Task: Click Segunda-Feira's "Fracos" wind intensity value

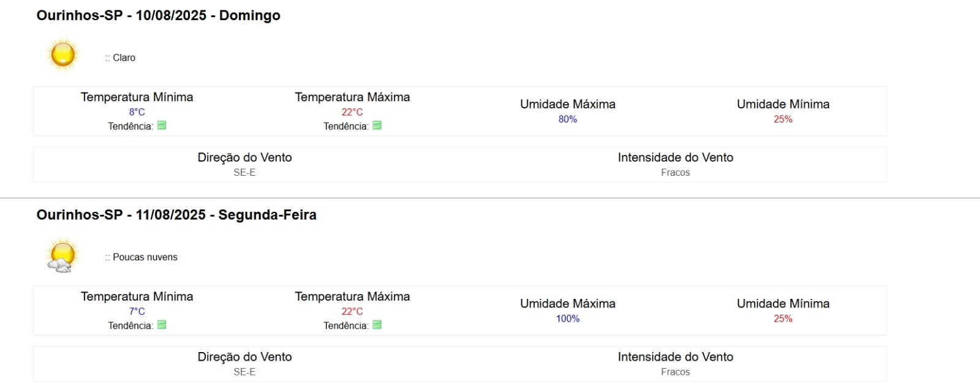Action: [x=675, y=372]
